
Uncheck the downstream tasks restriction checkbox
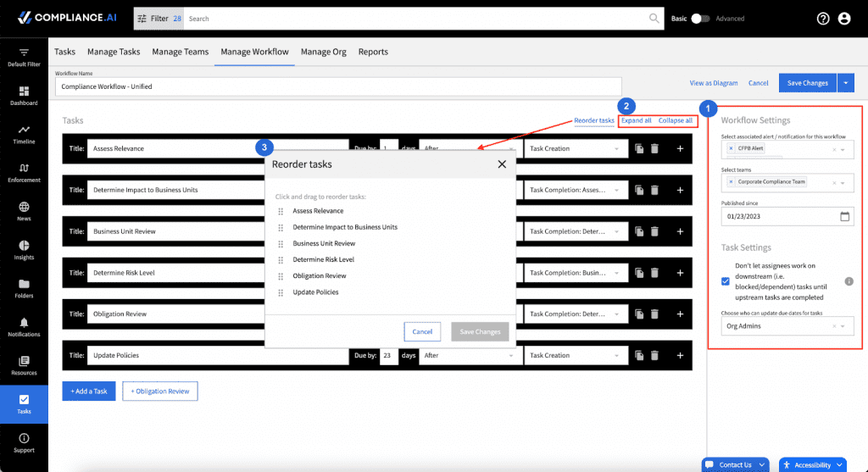726,281
